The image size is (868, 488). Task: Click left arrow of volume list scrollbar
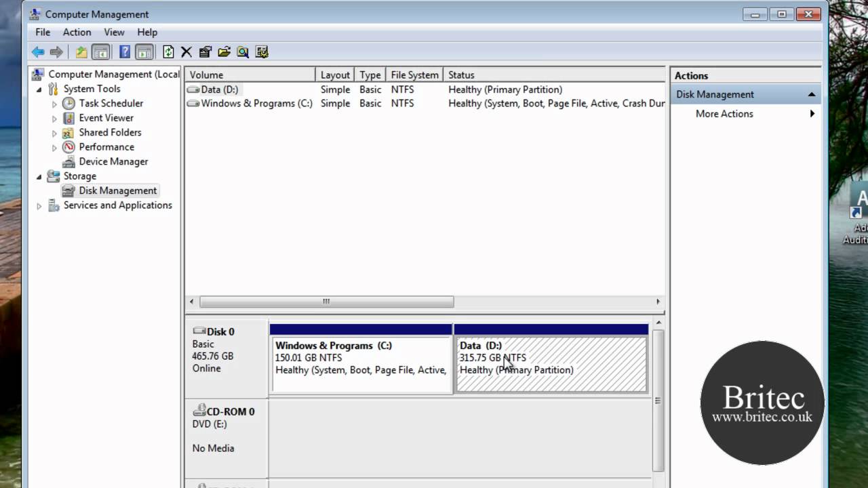192,302
